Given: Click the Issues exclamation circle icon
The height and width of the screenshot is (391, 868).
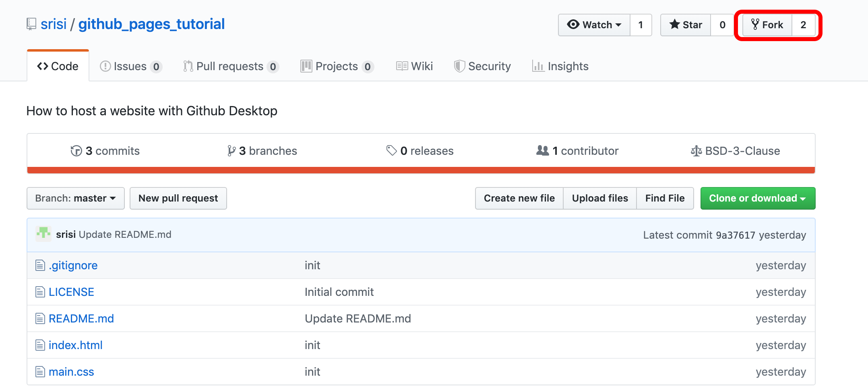Looking at the screenshot, I should pos(105,66).
